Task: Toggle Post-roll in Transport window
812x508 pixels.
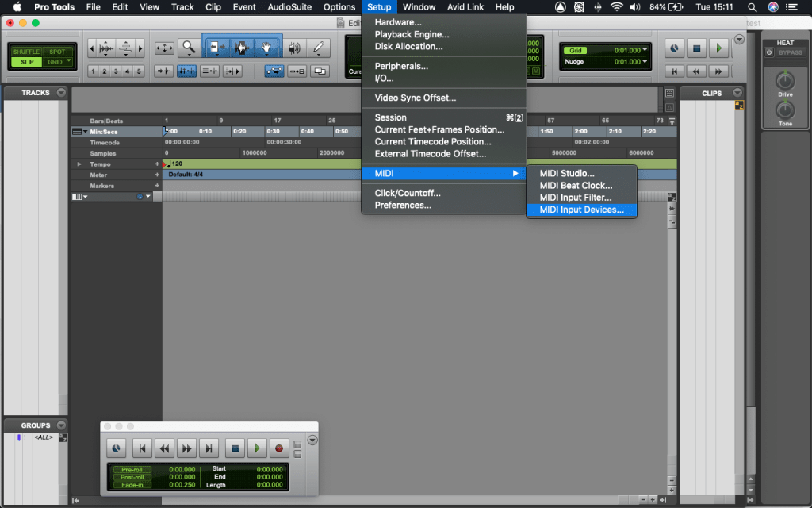Action: tap(132, 477)
